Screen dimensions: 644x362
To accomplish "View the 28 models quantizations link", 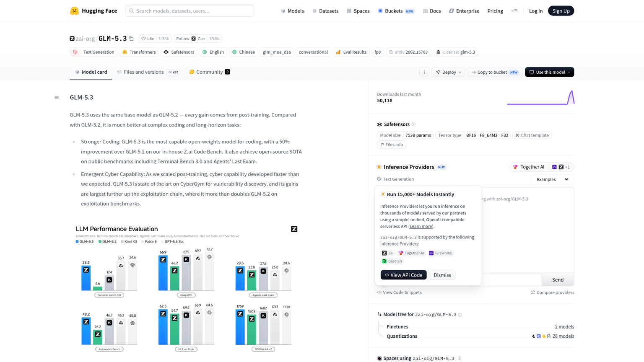I will (x=563, y=336).
